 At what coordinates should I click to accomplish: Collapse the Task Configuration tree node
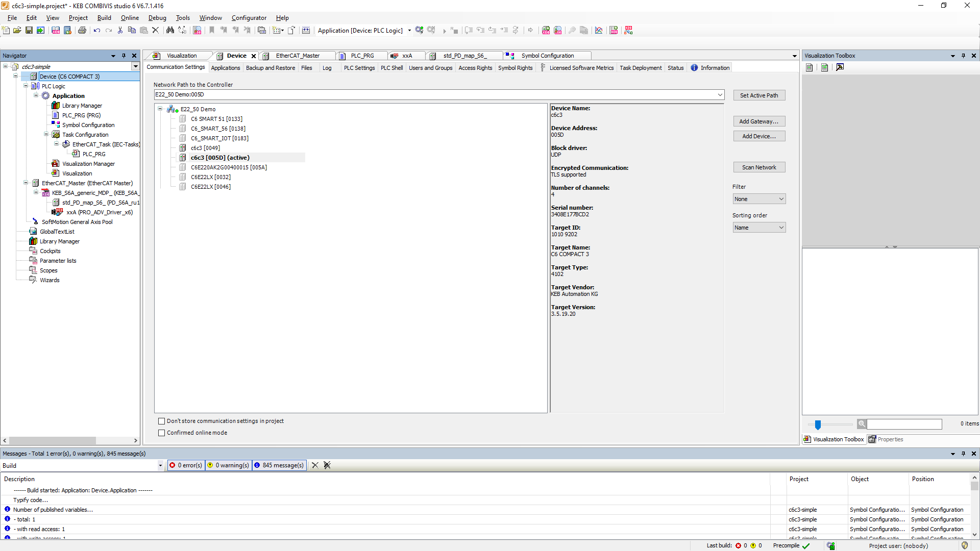tap(46, 135)
